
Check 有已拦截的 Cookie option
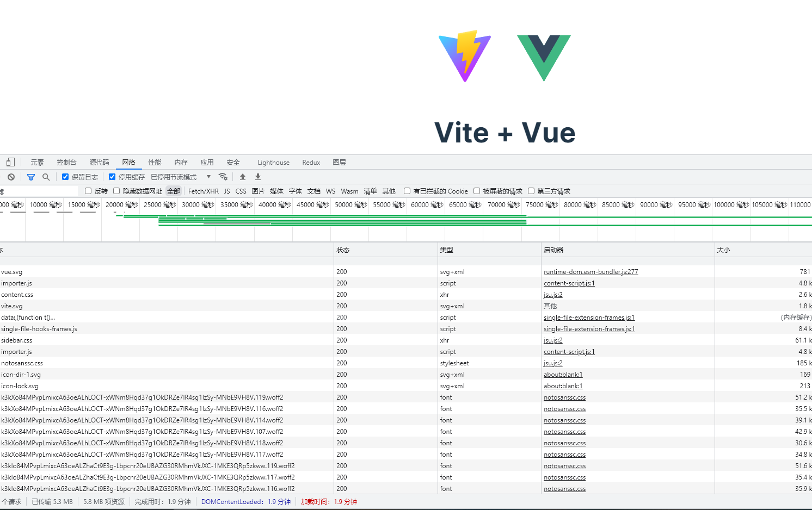coord(407,191)
